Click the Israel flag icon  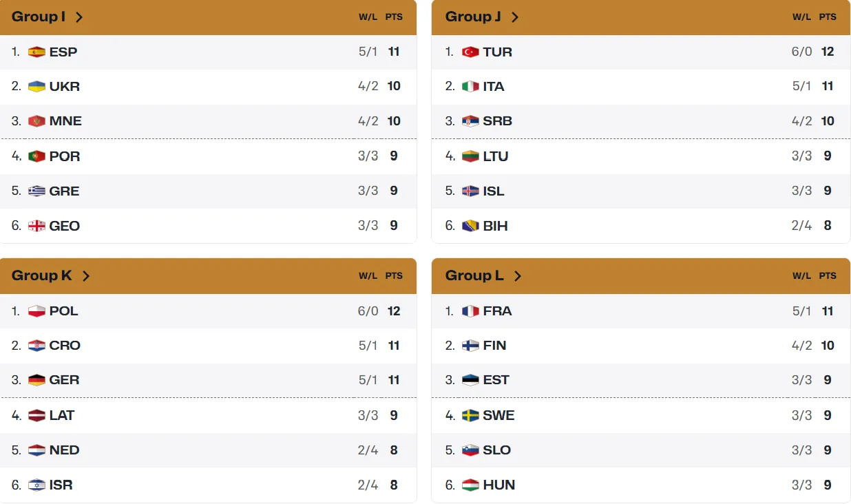point(36,485)
